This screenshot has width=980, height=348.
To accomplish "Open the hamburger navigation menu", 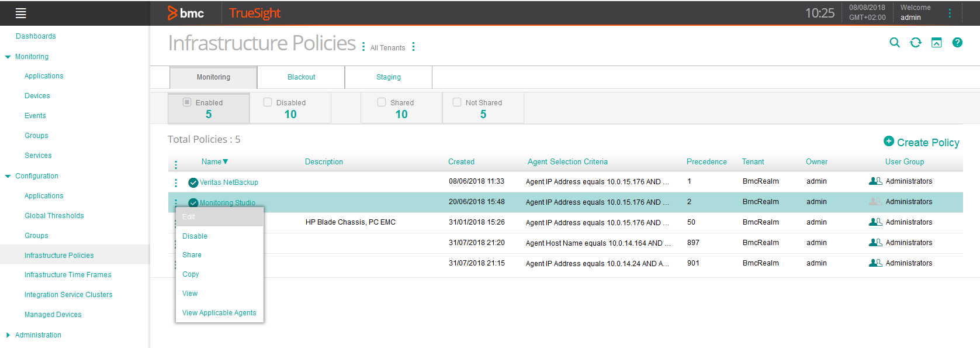I will pos(21,13).
